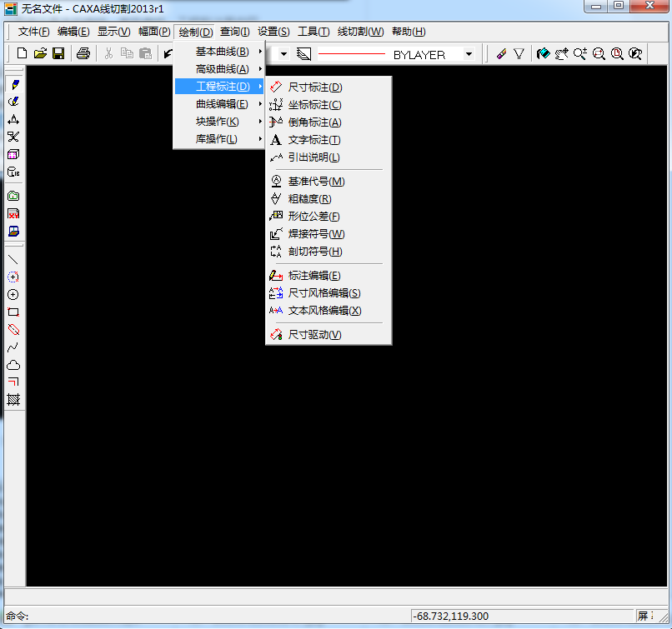The image size is (672, 629).
Task: Toggle the screen point mode box in the status bar
Action: [645, 617]
